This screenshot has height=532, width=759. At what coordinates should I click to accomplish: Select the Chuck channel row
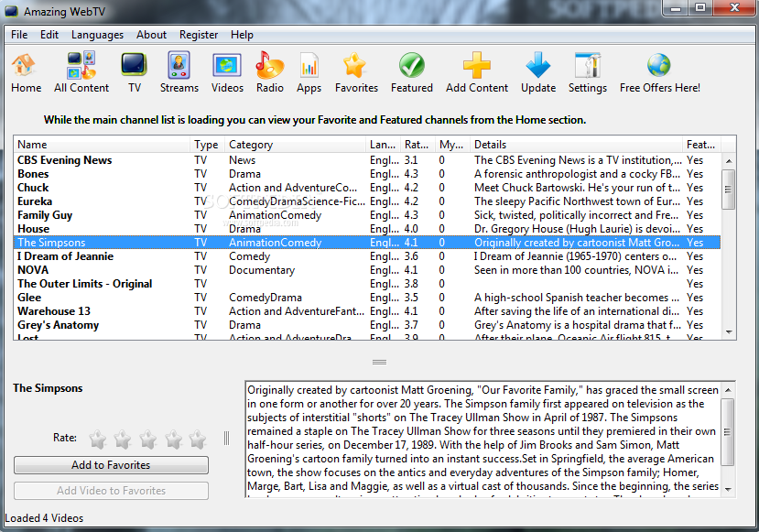pos(367,188)
